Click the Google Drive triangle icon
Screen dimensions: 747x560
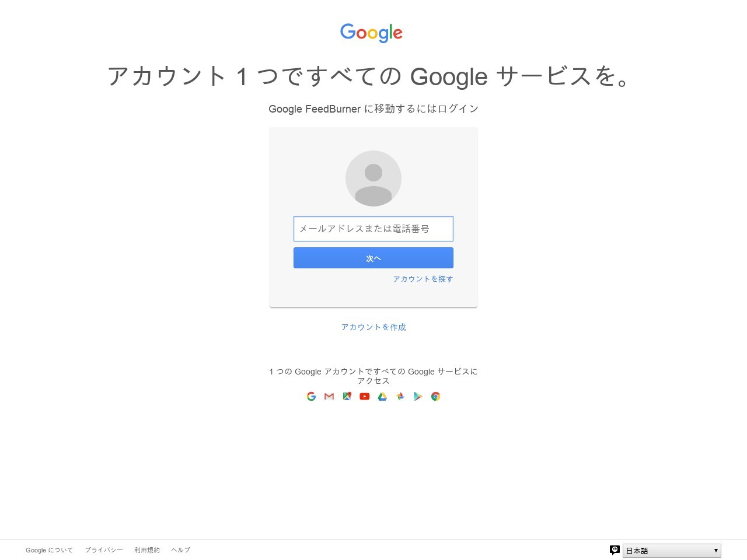(382, 396)
